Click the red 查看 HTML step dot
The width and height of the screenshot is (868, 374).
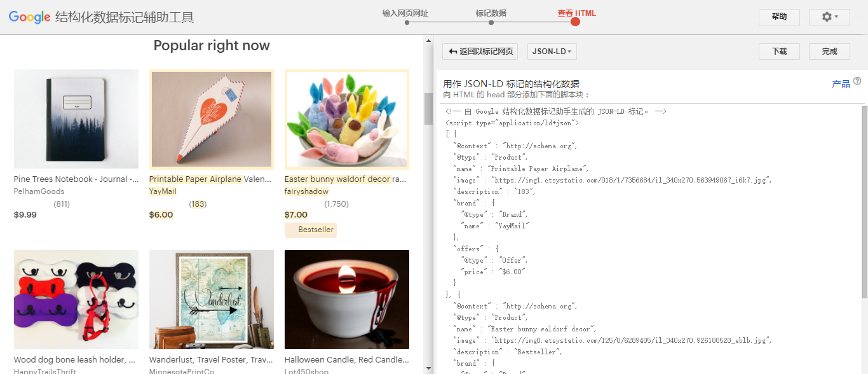click(575, 22)
